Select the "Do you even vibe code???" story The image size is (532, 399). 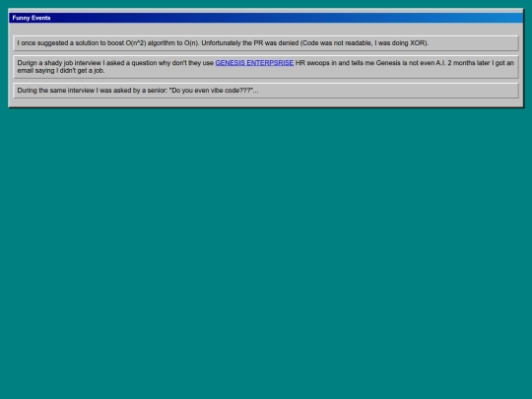266,91
